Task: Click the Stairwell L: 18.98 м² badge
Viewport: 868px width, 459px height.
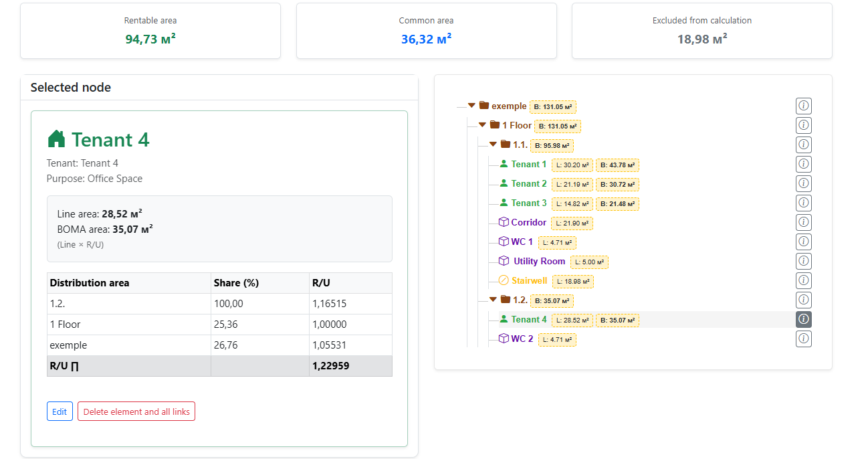Action: [x=572, y=282]
